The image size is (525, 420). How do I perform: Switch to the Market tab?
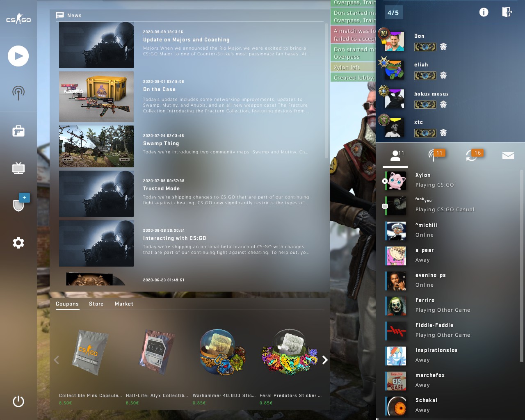[124, 304]
